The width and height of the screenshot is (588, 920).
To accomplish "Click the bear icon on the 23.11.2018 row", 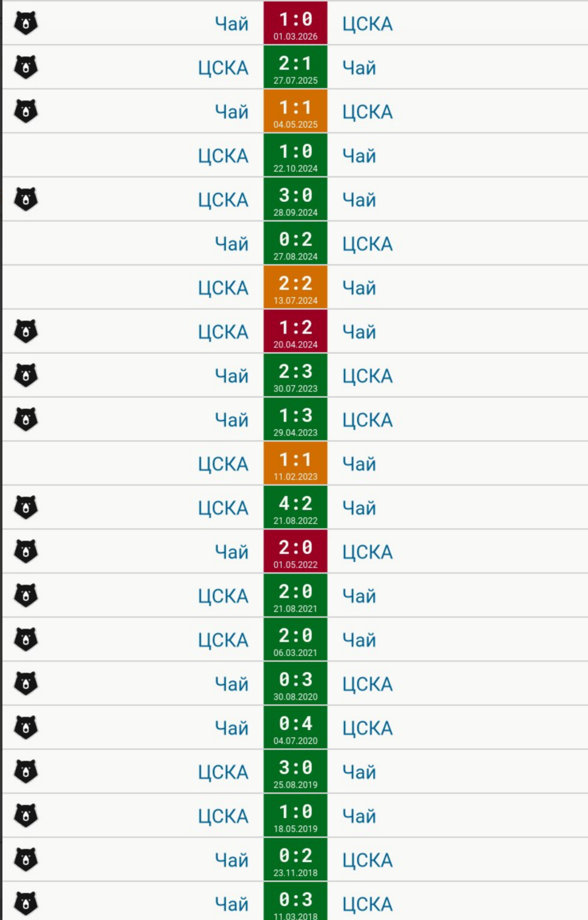I will (26, 859).
